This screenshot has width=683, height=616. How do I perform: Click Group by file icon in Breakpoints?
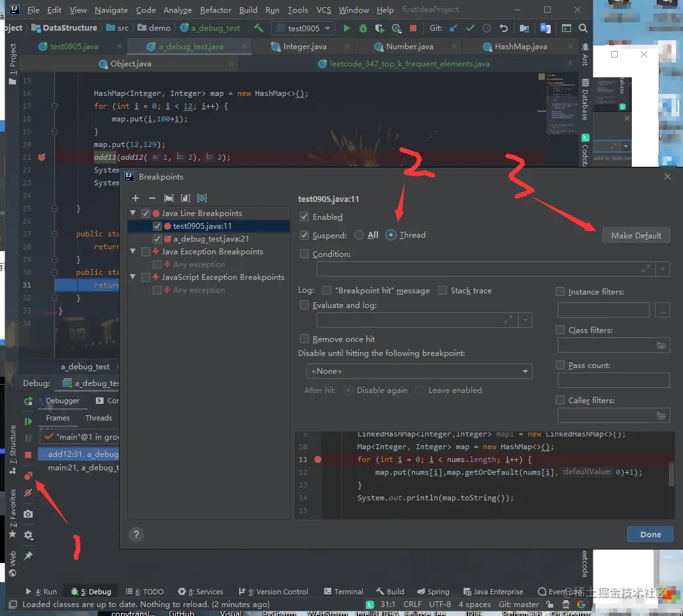(185, 198)
